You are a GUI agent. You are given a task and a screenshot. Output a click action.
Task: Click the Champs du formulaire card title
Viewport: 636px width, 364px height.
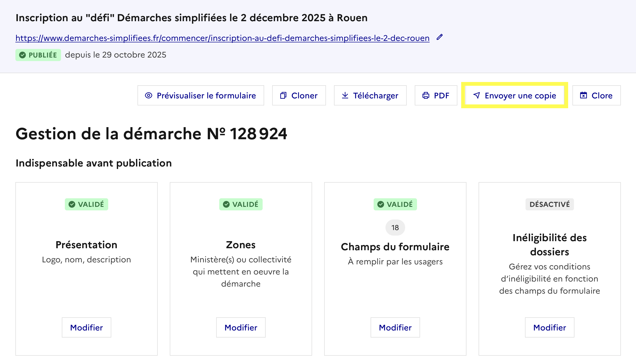pyautogui.click(x=395, y=247)
